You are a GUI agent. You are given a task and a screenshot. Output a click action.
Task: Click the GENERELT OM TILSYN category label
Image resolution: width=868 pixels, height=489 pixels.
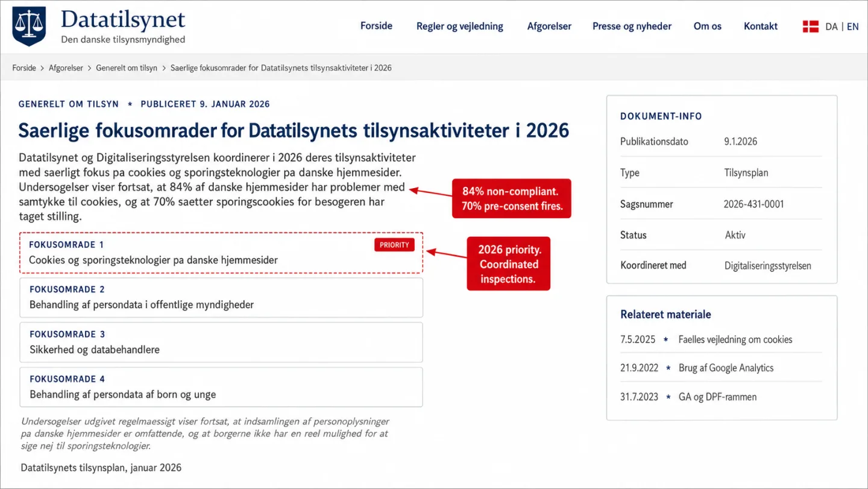[x=69, y=104]
